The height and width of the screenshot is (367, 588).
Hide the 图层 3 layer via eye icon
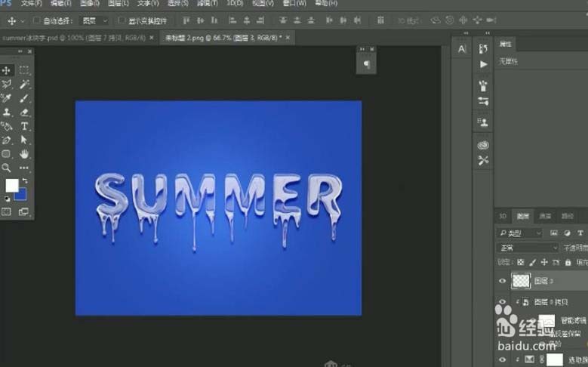503,280
